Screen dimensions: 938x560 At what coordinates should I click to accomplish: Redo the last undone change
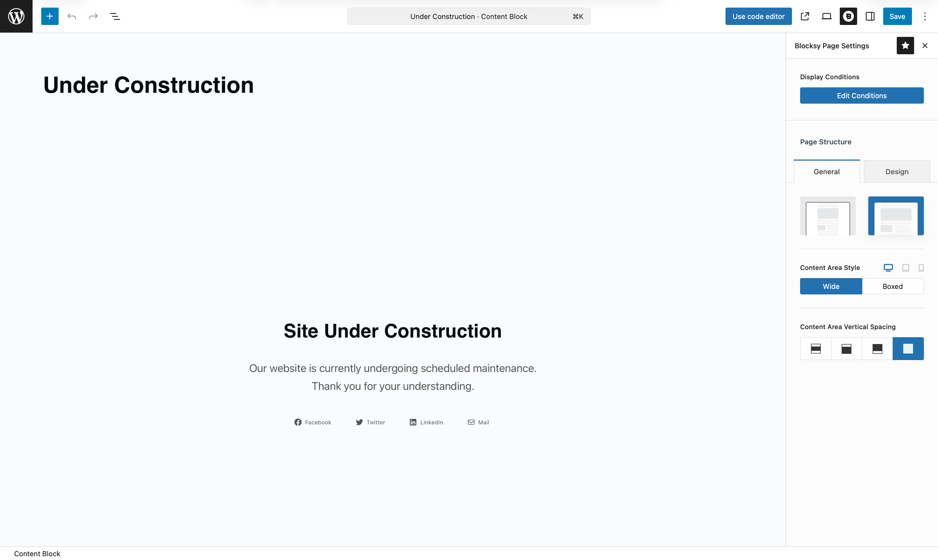click(93, 16)
